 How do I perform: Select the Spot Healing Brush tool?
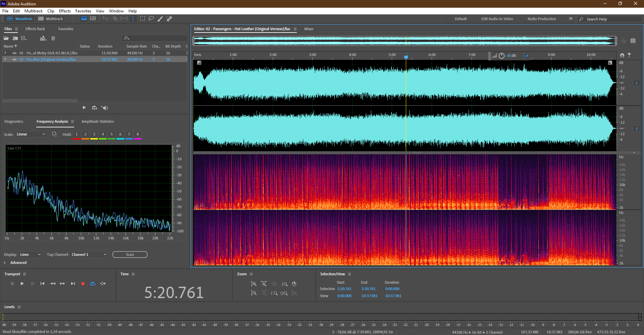tap(169, 18)
